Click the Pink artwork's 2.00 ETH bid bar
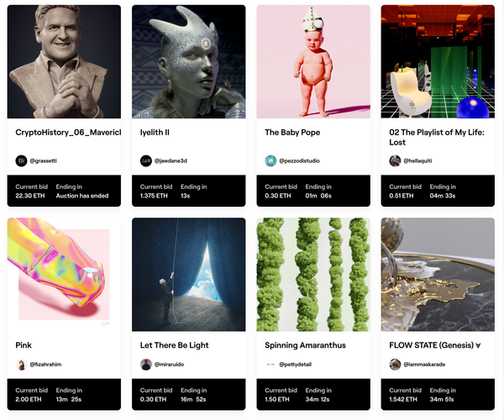Image resolution: width=504 pixels, height=420 pixels. click(x=64, y=395)
